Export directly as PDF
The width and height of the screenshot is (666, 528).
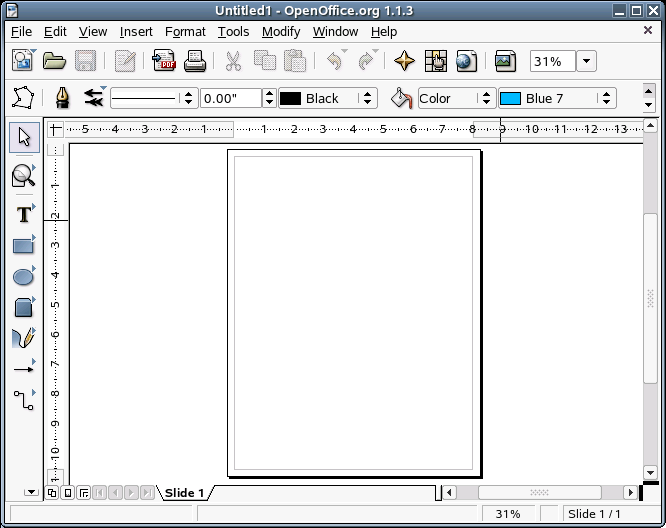click(x=164, y=61)
